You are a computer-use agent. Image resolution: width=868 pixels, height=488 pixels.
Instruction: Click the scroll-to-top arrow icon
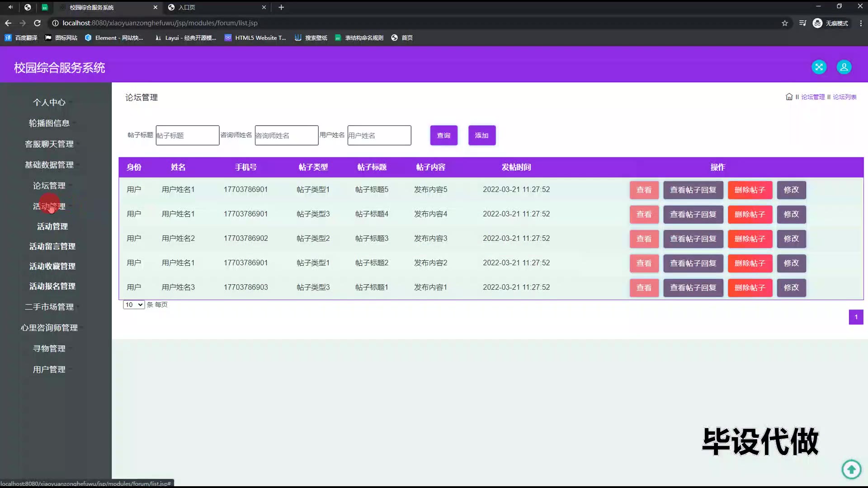[x=851, y=469]
